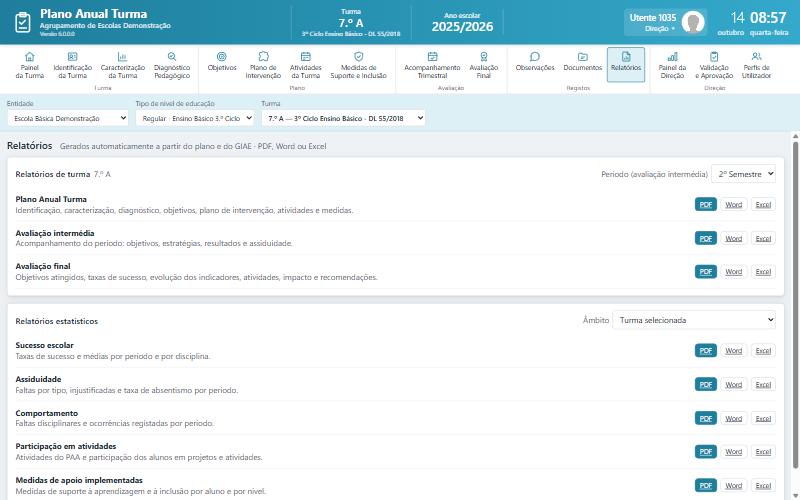Export Medidas de apoio implementadas Excel

(x=763, y=486)
